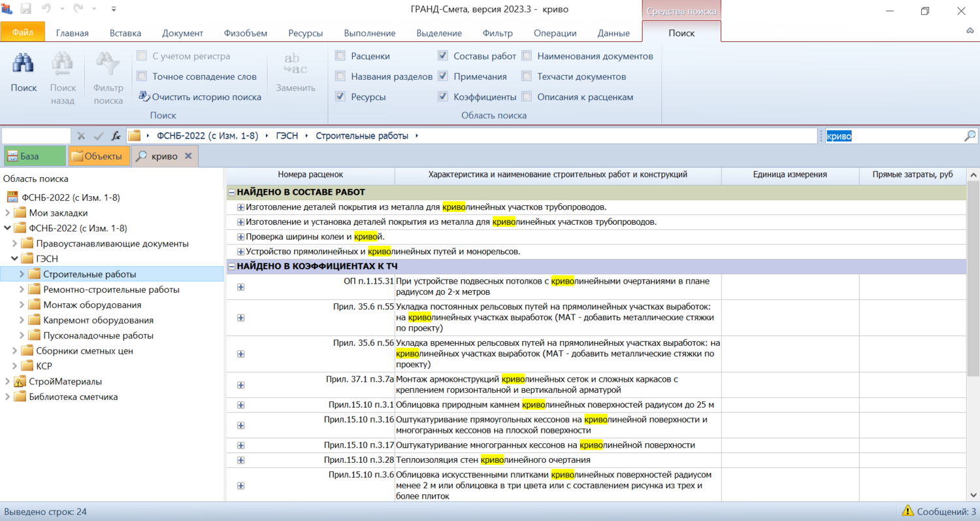Click the magnifier icon in search box

coord(970,136)
